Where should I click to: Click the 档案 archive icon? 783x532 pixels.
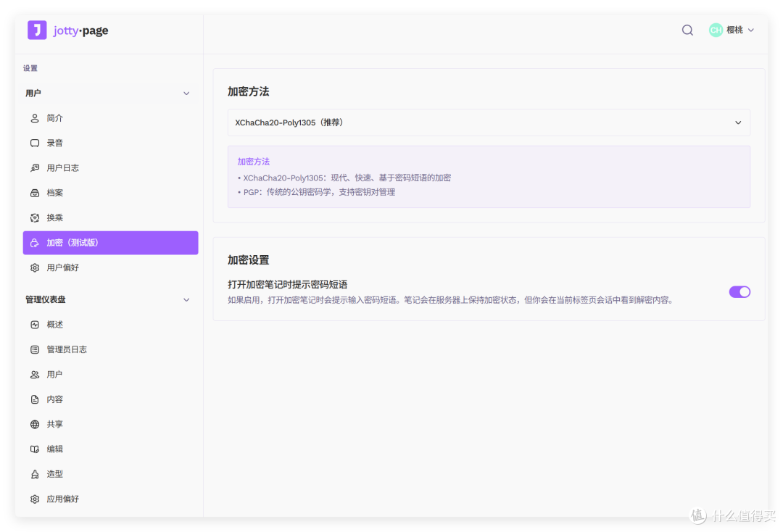tap(35, 193)
